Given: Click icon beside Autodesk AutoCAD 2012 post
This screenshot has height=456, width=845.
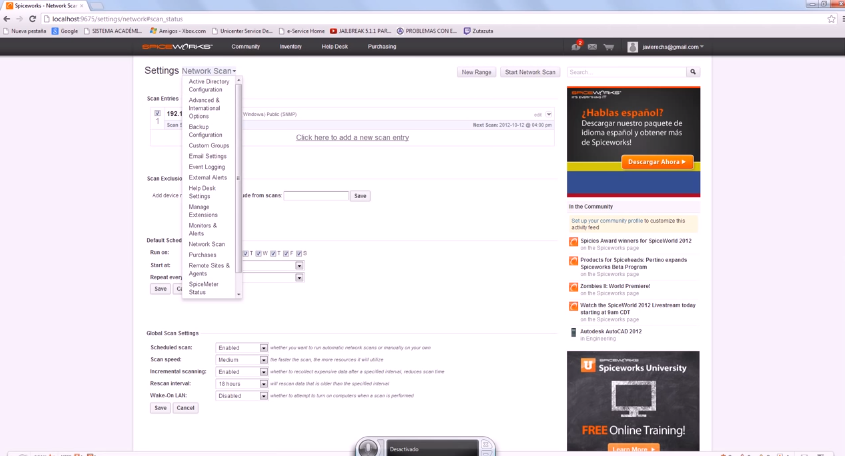Looking at the screenshot, I should [x=573, y=333].
